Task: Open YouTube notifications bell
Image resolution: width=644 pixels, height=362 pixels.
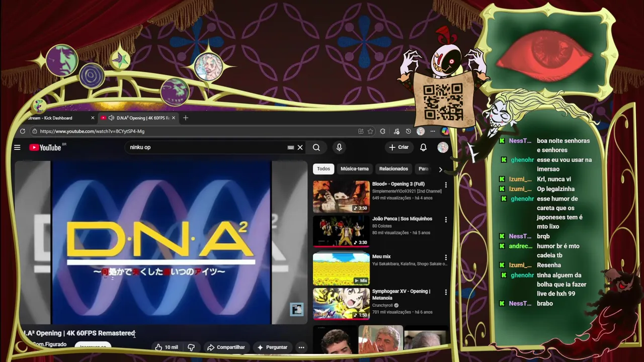Action: 423,147
